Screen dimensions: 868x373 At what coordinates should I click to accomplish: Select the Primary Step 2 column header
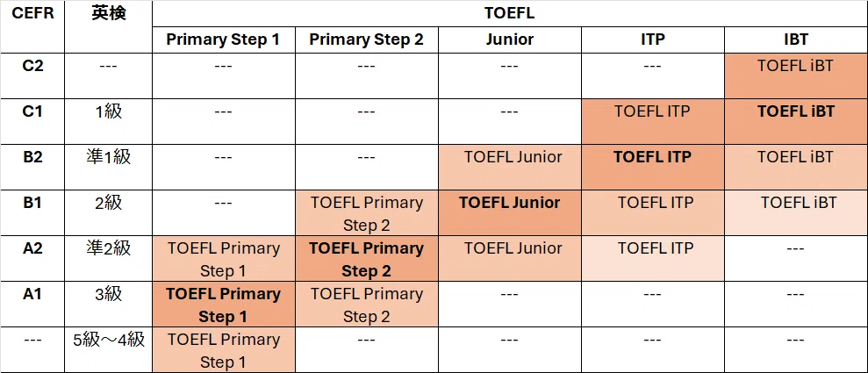tap(367, 39)
